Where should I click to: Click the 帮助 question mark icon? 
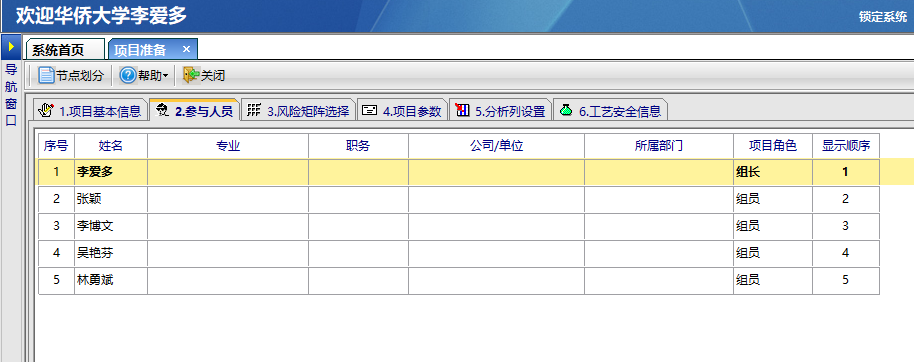128,75
